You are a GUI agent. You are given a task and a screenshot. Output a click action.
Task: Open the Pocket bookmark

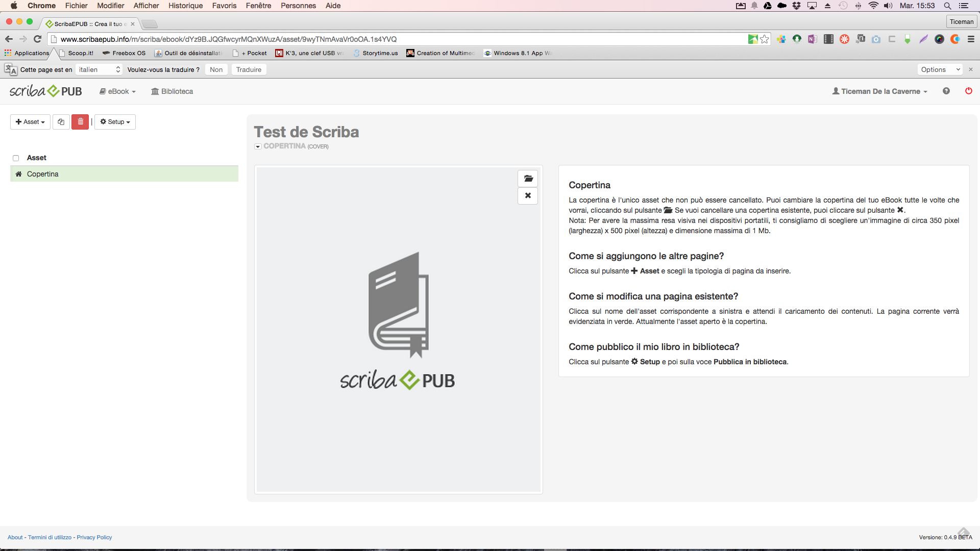click(250, 53)
